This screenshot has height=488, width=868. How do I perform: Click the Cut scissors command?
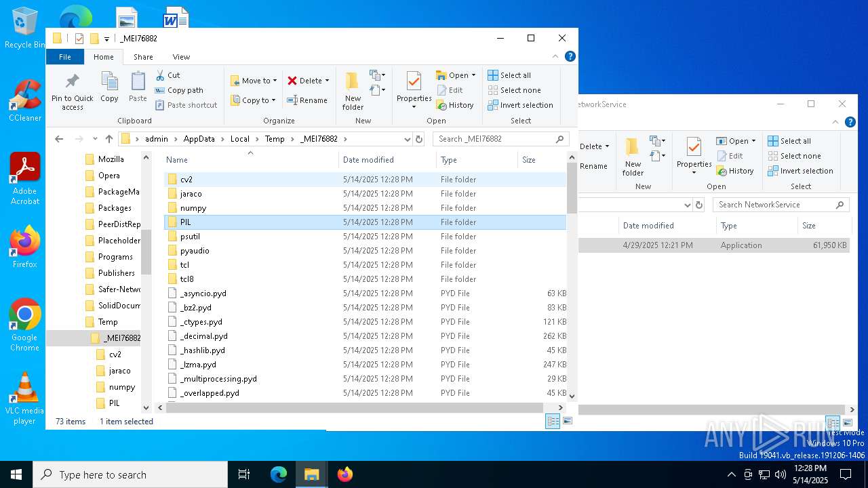(x=167, y=75)
